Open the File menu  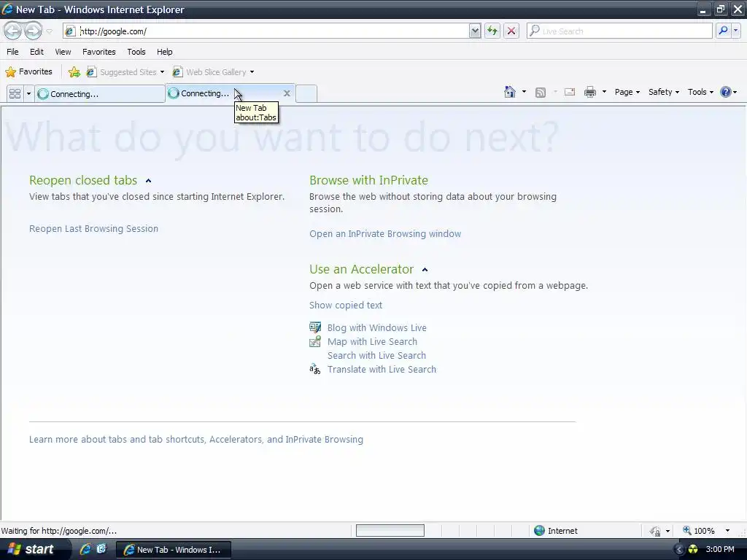click(13, 52)
